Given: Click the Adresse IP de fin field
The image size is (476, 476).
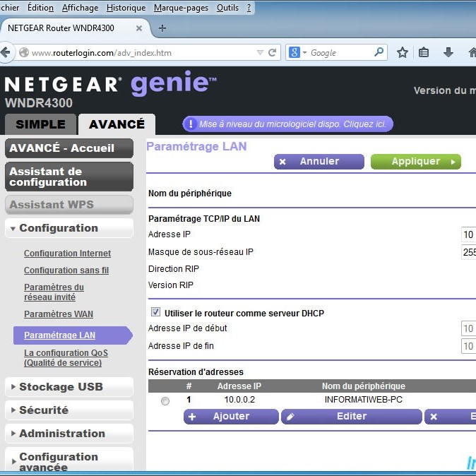Looking at the screenshot, I should coord(468,346).
